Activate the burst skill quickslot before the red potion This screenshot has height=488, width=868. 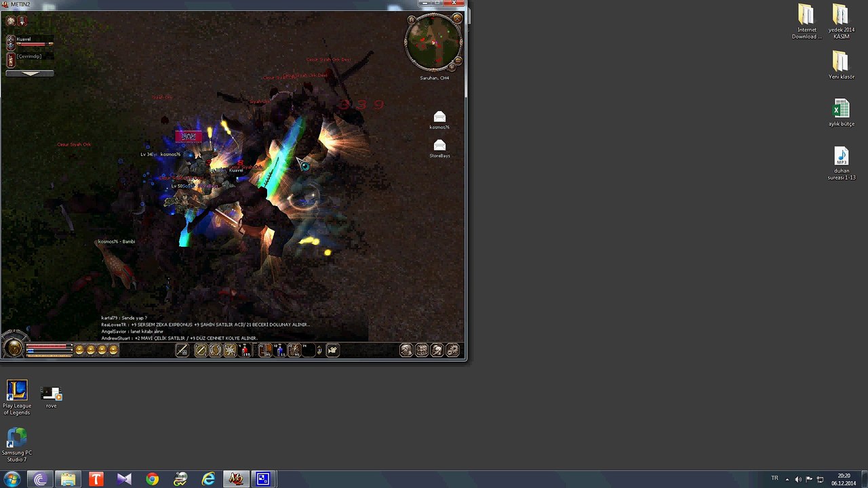[231, 350]
